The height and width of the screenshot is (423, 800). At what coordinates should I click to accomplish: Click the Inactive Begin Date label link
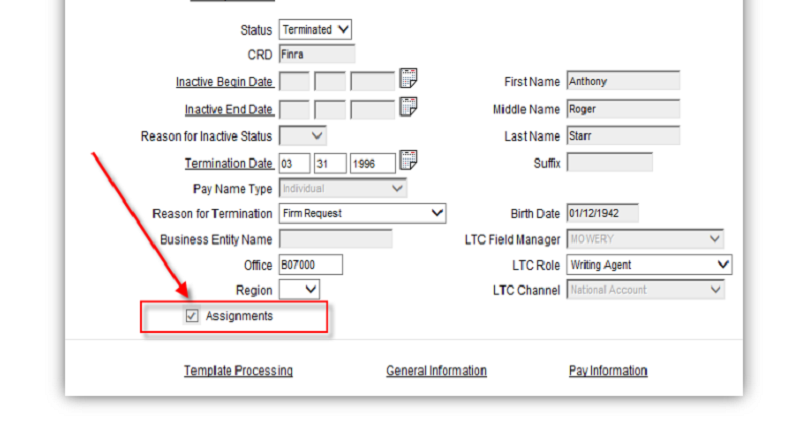224,82
